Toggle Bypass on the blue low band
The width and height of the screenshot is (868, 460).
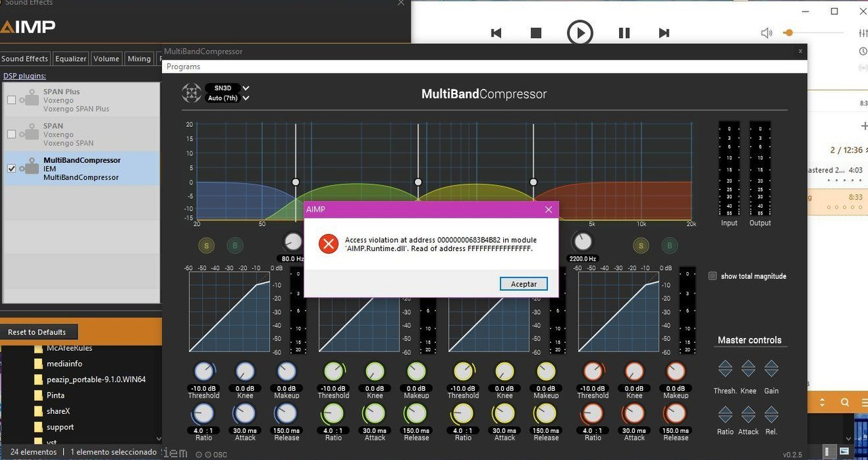pyautogui.click(x=235, y=246)
